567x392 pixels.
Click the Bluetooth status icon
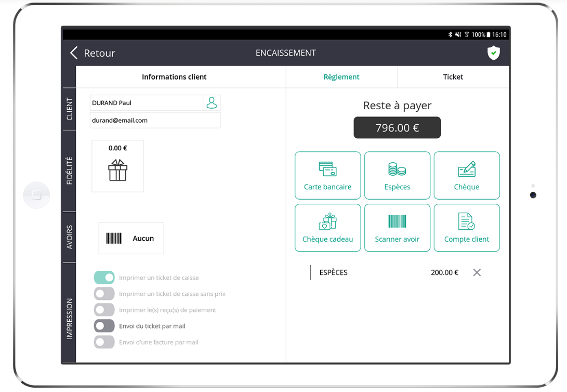pos(450,34)
